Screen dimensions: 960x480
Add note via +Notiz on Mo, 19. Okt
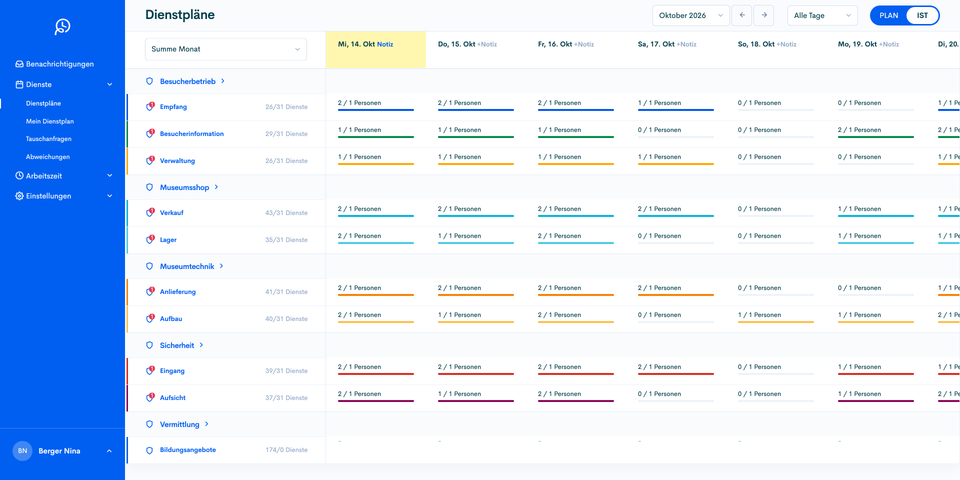[889, 44]
